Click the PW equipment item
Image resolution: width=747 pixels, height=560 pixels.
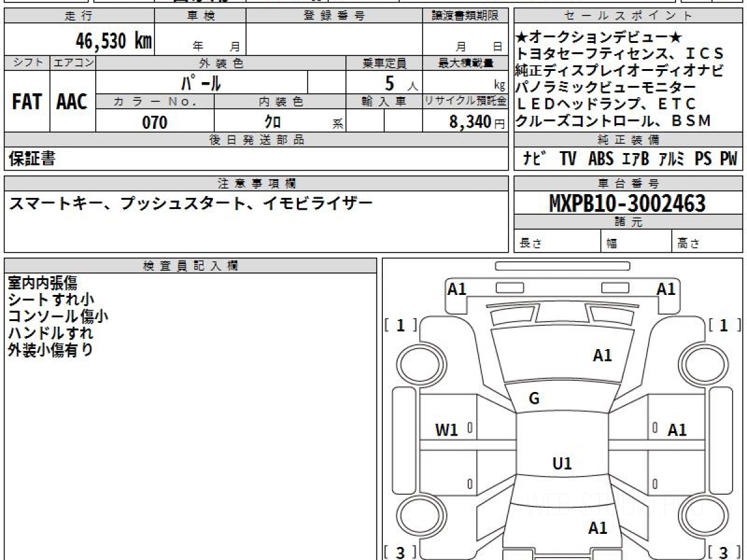pyautogui.click(x=728, y=159)
